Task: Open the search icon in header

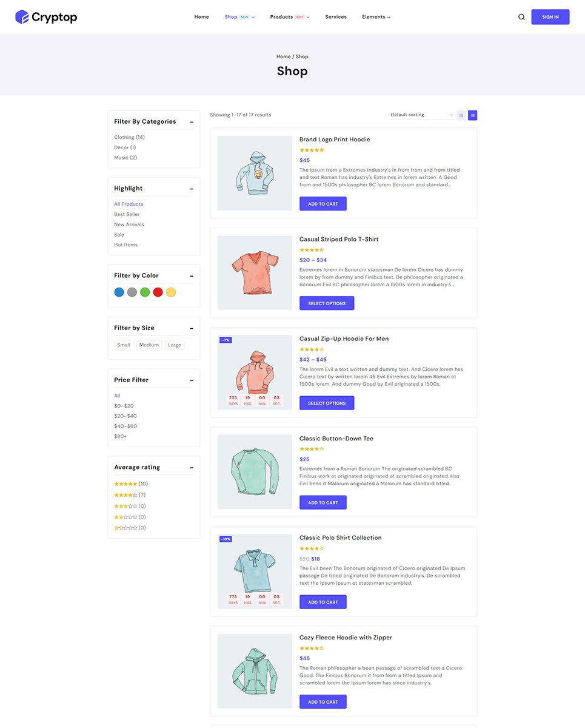Action: pyautogui.click(x=521, y=17)
